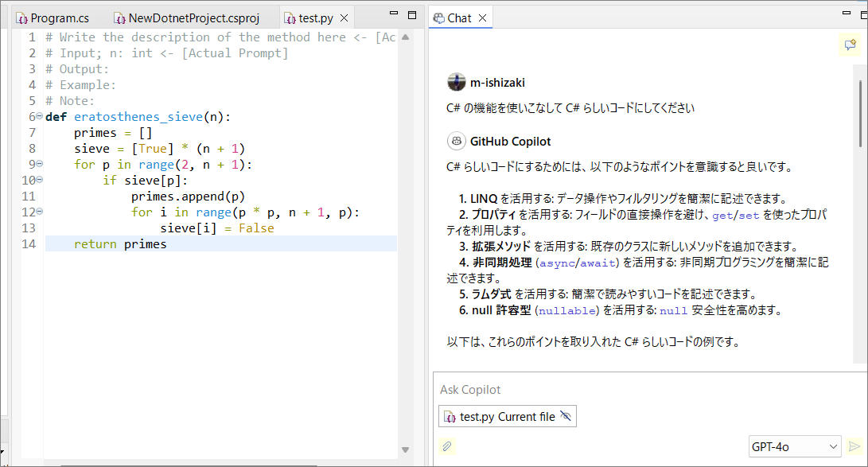Open the GPT-4o model dropdown
This screenshot has width=868, height=467.
tap(794, 446)
